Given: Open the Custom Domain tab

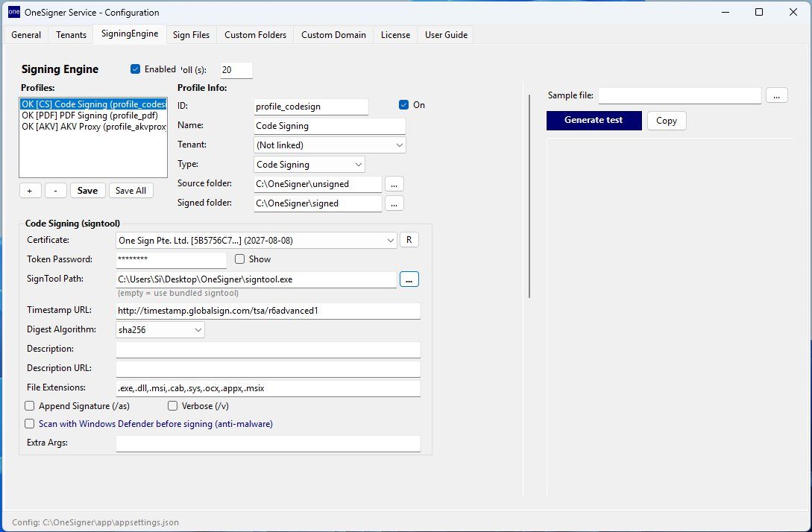Looking at the screenshot, I should pyautogui.click(x=333, y=35).
